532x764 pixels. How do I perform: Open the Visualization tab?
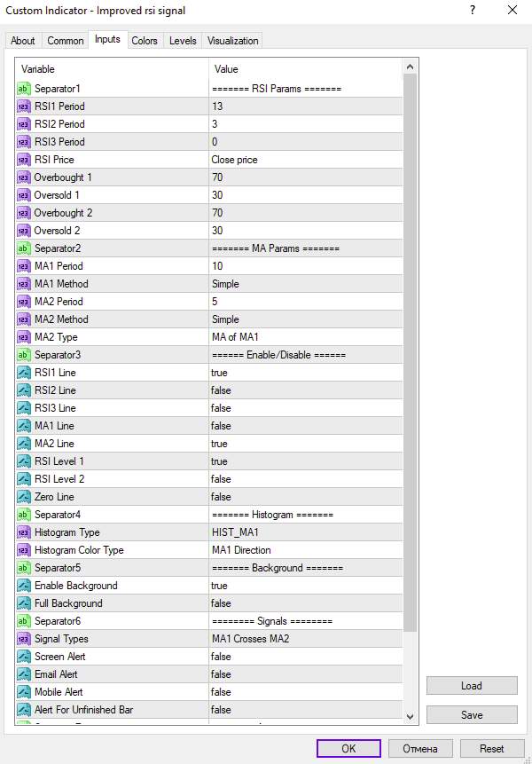(232, 41)
